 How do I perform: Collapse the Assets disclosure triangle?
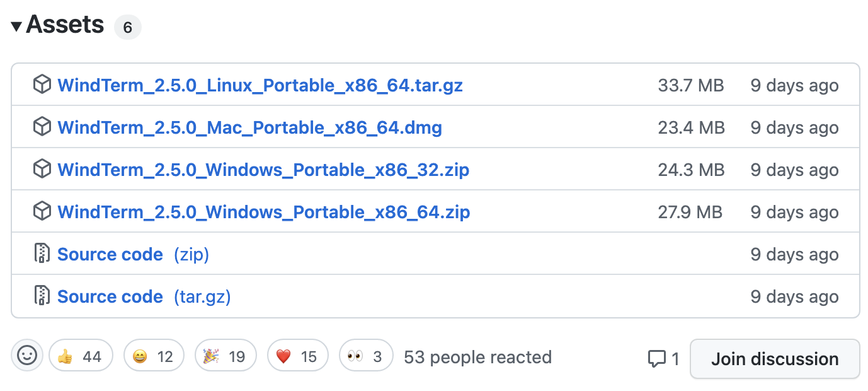[16, 26]
